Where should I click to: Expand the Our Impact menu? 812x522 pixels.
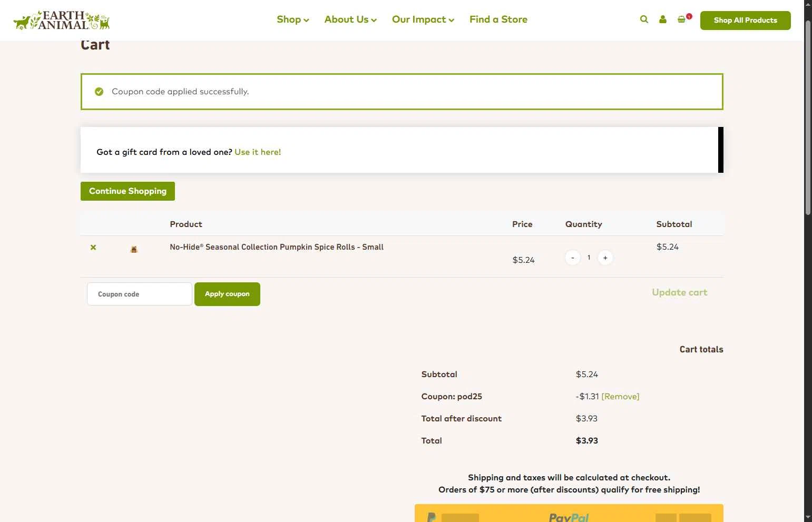click(x=423, y=19)
